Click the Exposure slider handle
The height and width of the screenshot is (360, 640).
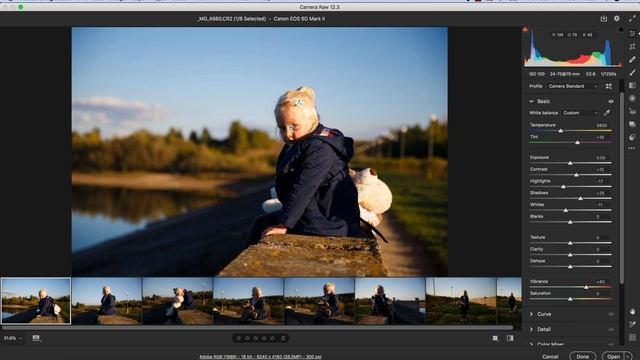(x=570, y=163)
